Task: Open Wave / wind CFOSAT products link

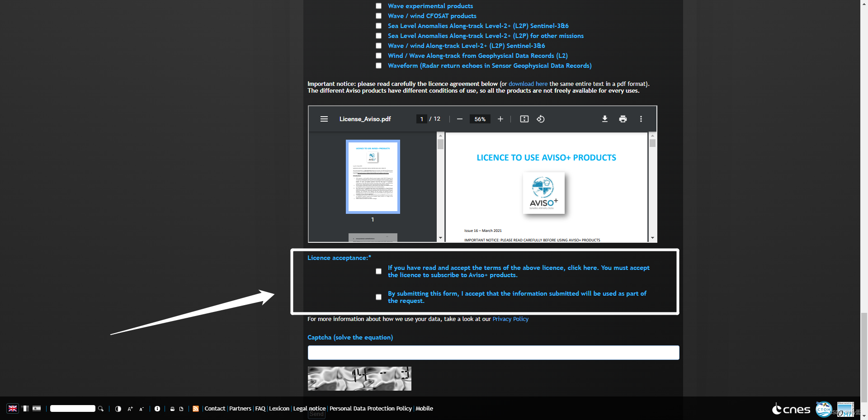Action: tap(432, 16)
